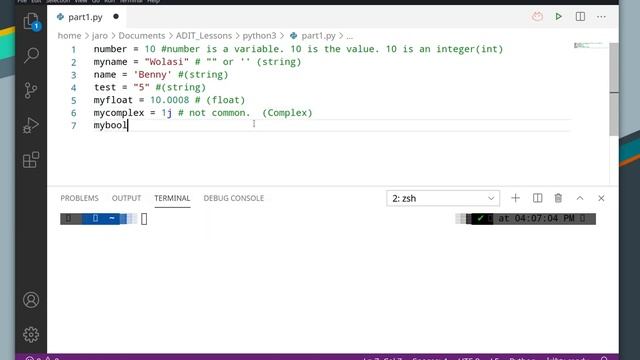The image size is (640, 360).
Task: Switch to the DEBUG CONSOLE tab
Action: (234, 198)
